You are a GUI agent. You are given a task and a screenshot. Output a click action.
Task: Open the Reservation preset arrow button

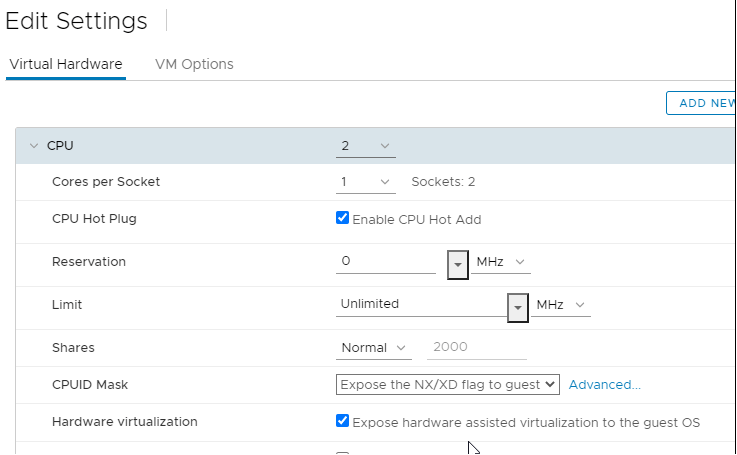458,265
